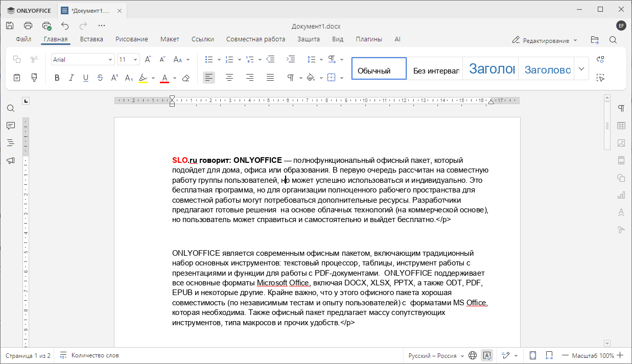Expand the numbered list dropdown
Viewport: 632px width, 364px height.
(x=239, y=60)
